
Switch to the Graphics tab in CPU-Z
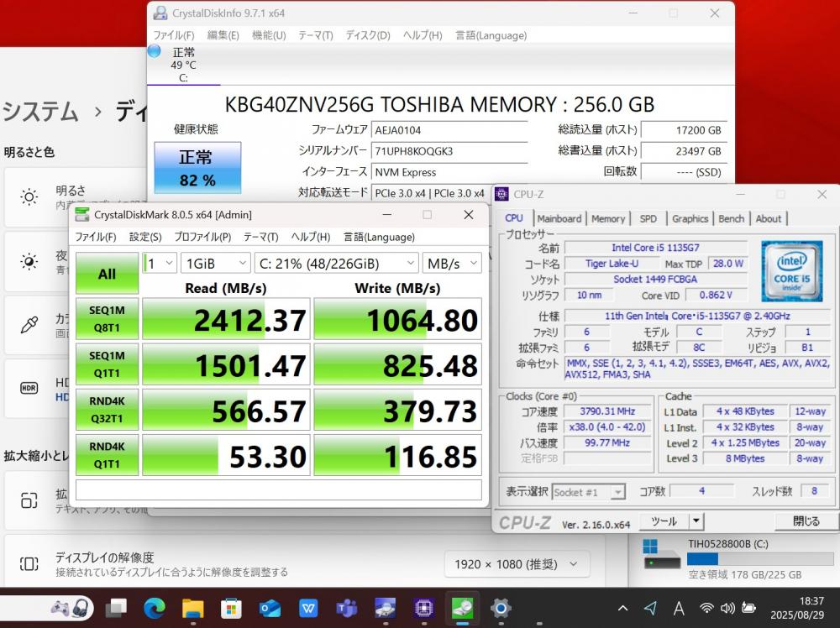pyautogui.click(x=690, y=218)
